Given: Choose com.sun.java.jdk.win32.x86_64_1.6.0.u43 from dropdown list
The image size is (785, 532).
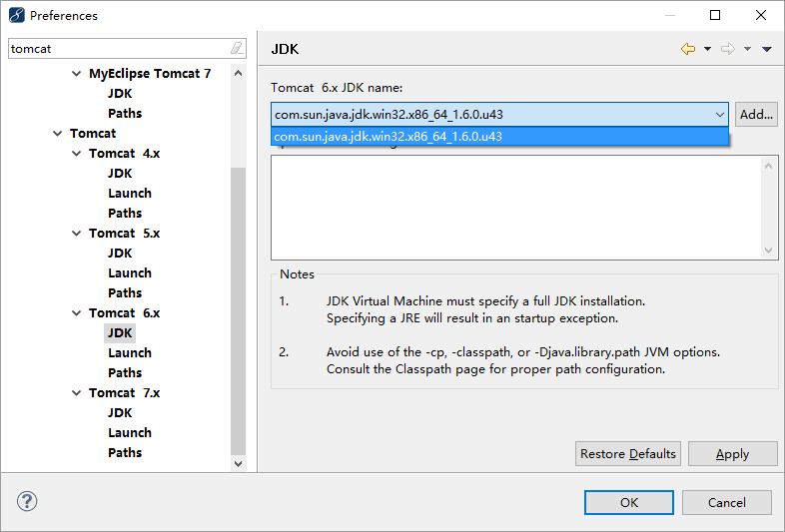Looking at the screenshot, I should [499, 136].
